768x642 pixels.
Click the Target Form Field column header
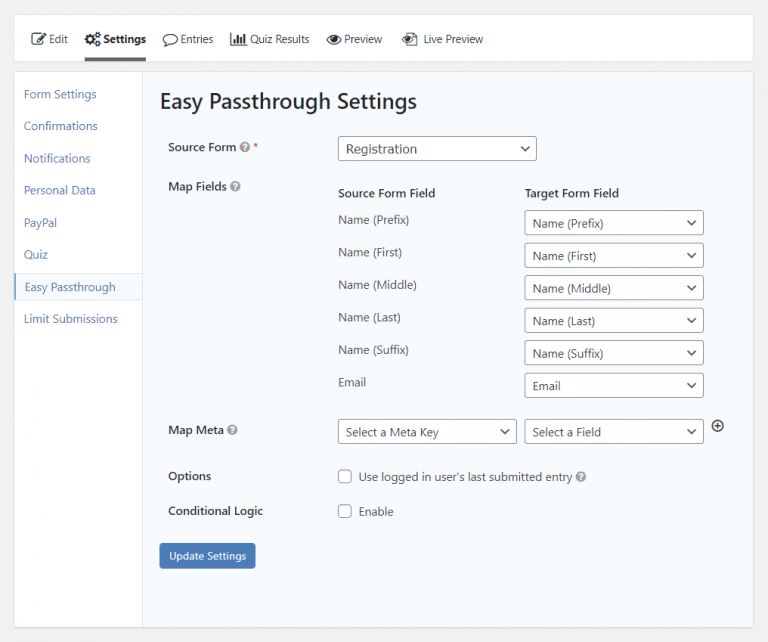point(572,193)
